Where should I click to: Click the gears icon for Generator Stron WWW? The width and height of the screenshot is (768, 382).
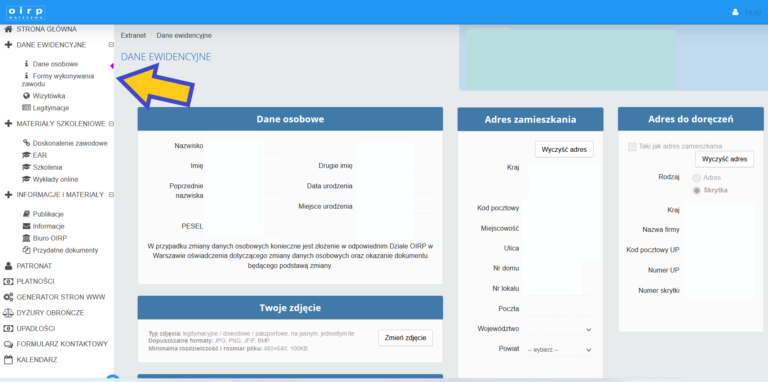8,297
